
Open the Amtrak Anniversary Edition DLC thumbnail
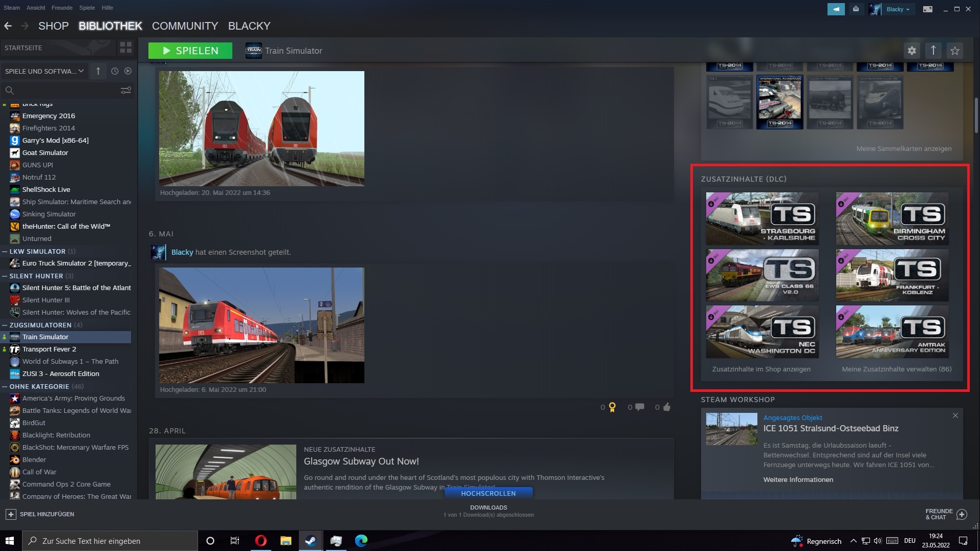tap(892, 332)
